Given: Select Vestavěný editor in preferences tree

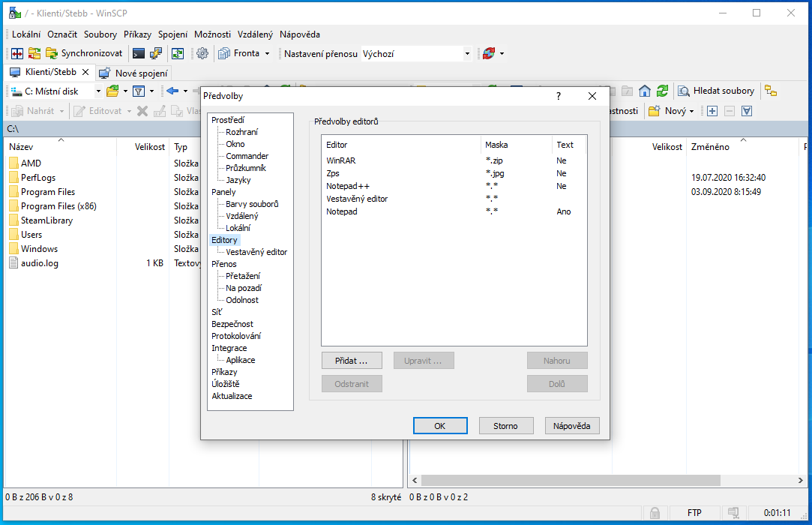Looking at the screenshot, I should coord(256,252).
